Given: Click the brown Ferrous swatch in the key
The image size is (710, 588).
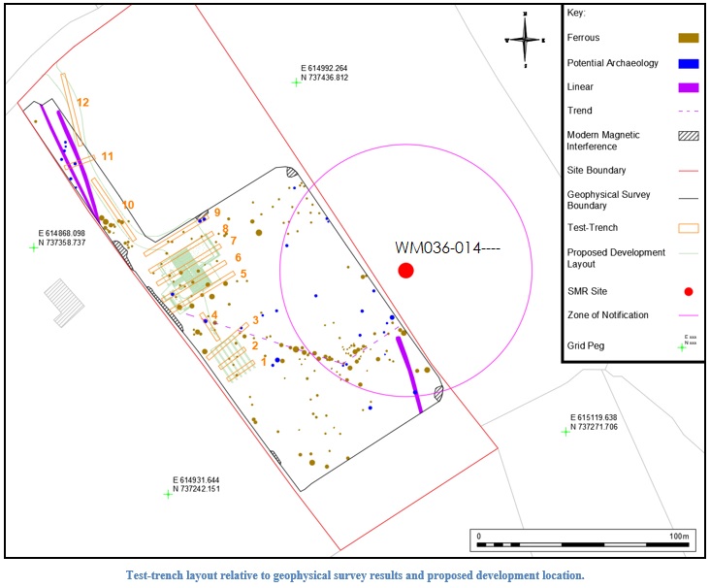Looking at the screenshot, I should pyautogui.click(x=688, y=39).
